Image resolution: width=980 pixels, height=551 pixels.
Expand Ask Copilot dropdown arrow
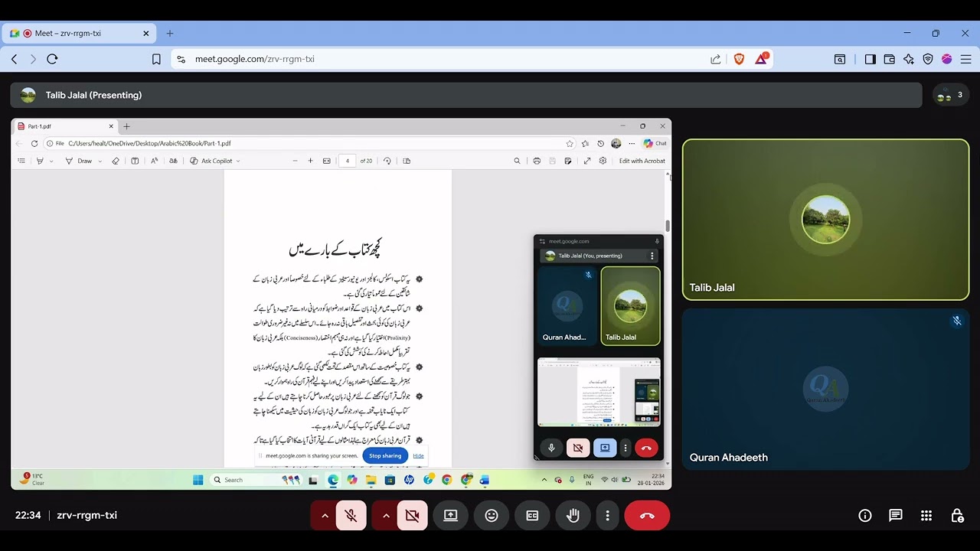click(x=238, y=161)
